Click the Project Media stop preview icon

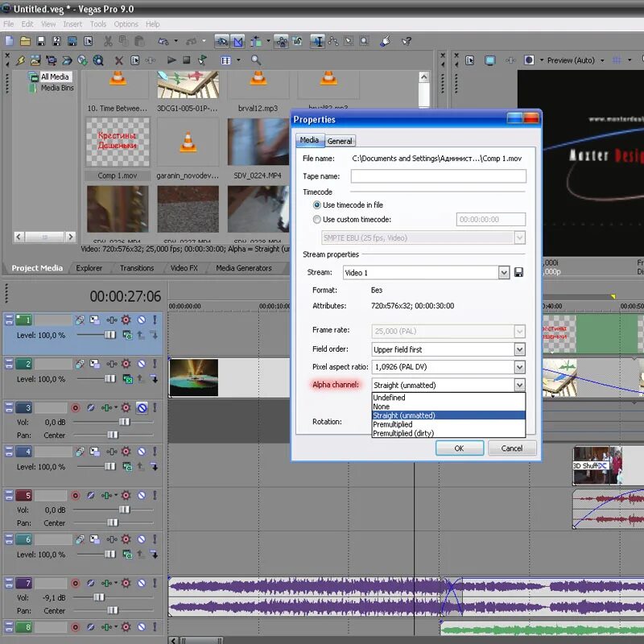(187, 60)
